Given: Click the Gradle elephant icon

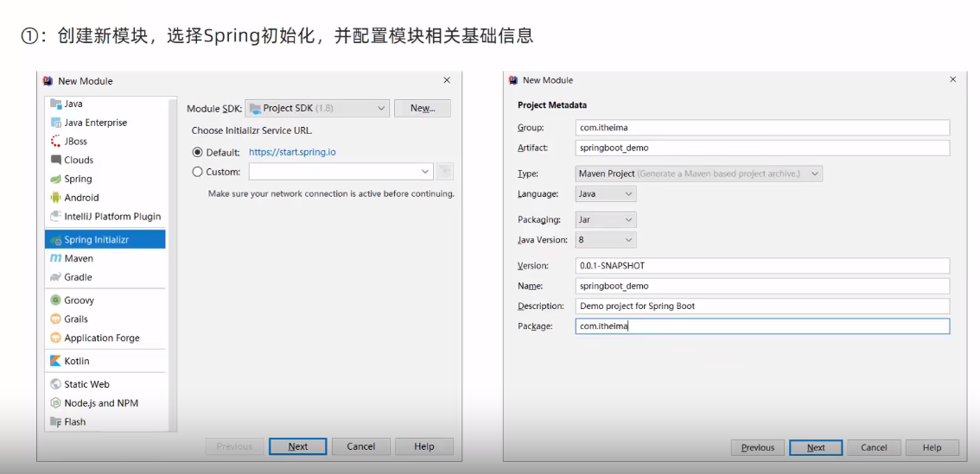Looking at the screenshot, I should (55, 276).
